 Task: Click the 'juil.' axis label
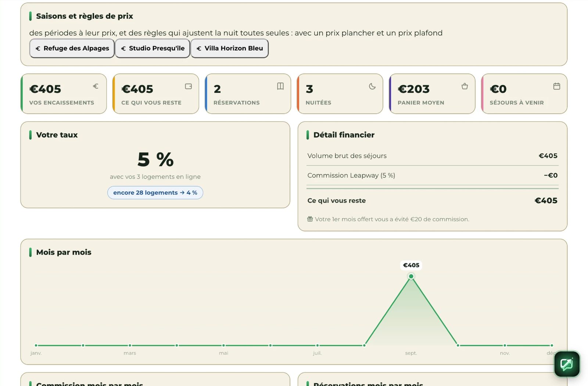[317, 353]
